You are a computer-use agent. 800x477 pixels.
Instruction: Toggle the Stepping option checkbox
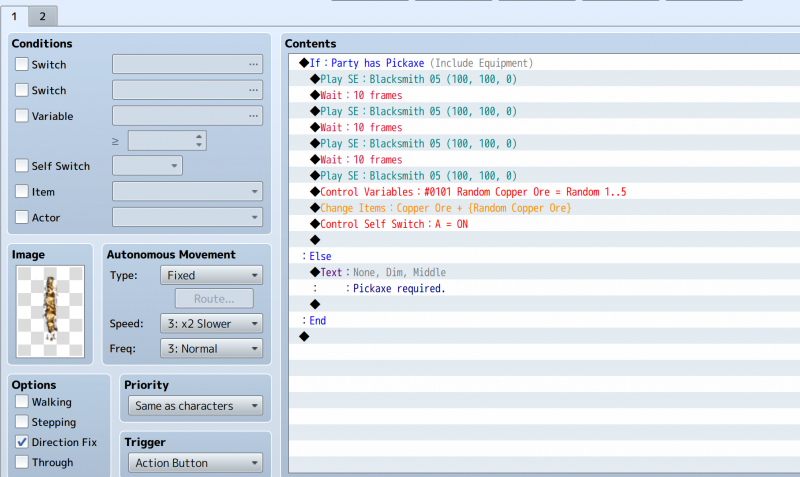[21, 421]
